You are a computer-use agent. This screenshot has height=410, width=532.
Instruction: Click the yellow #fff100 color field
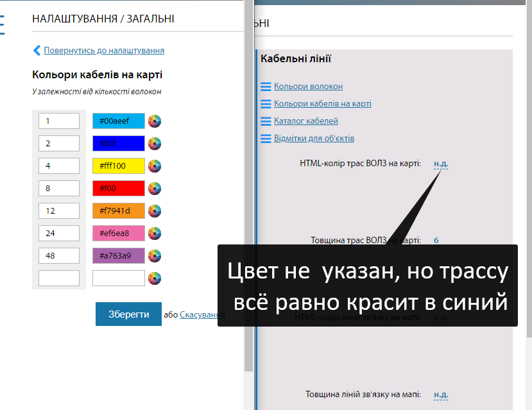coord(119,166)
